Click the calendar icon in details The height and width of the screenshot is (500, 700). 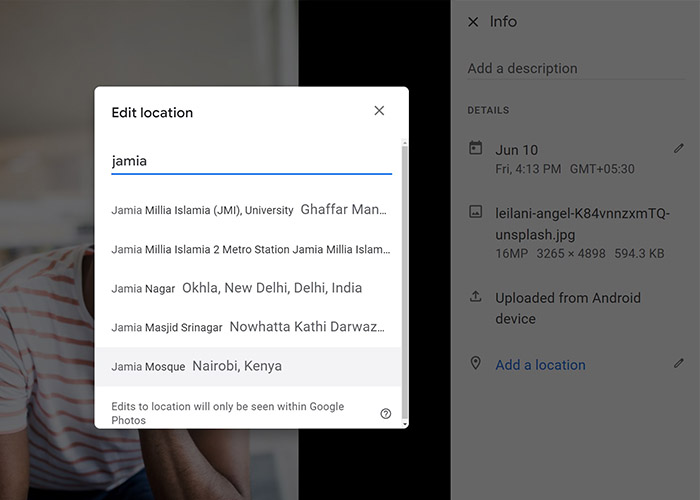point(475,148)
